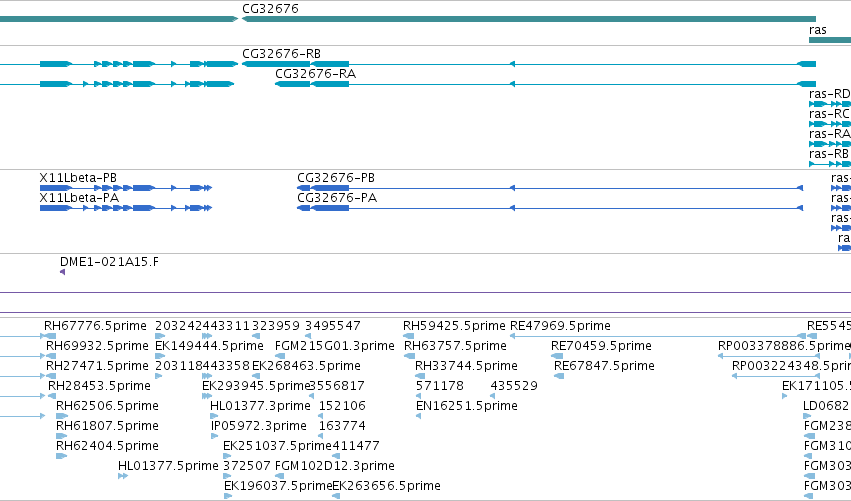851x501 pixels.
Task: Select EST RE67847.5prime
Action: pos(604,366)
